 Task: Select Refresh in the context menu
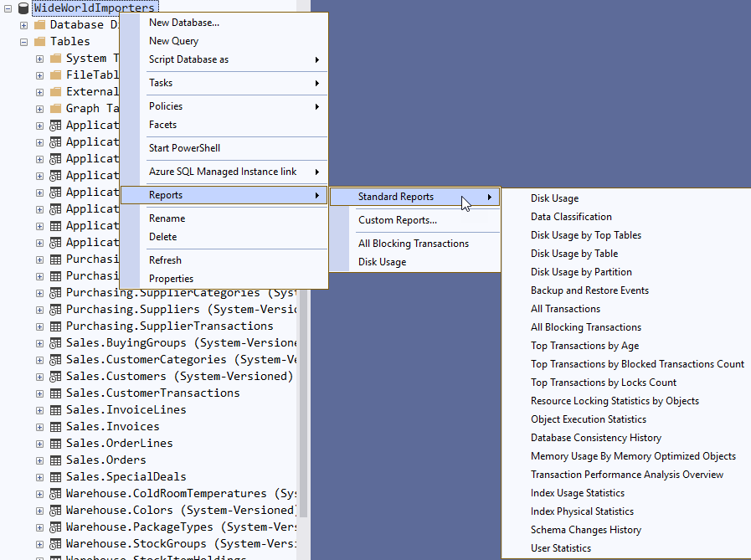coord(224,260)
